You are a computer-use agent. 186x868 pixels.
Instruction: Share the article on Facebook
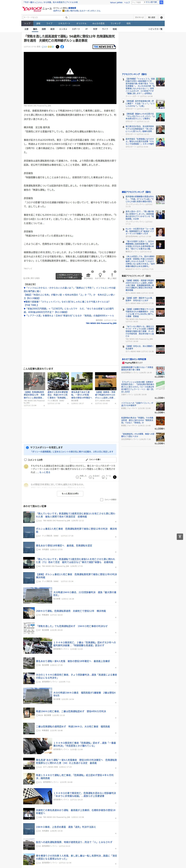[x=62, y=47]
